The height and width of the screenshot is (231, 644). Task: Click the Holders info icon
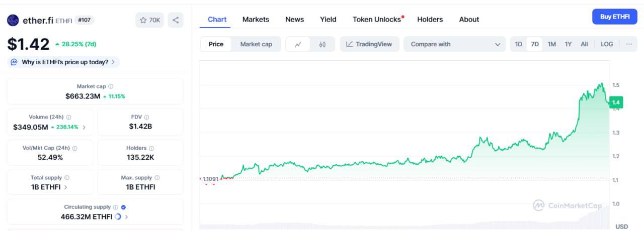click(x=151, y=148)
